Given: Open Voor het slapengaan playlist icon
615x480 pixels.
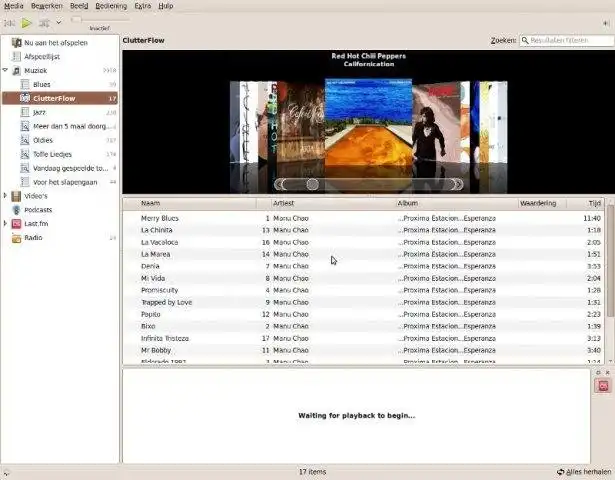Looking at the screenshot, I should coord(25,182).
